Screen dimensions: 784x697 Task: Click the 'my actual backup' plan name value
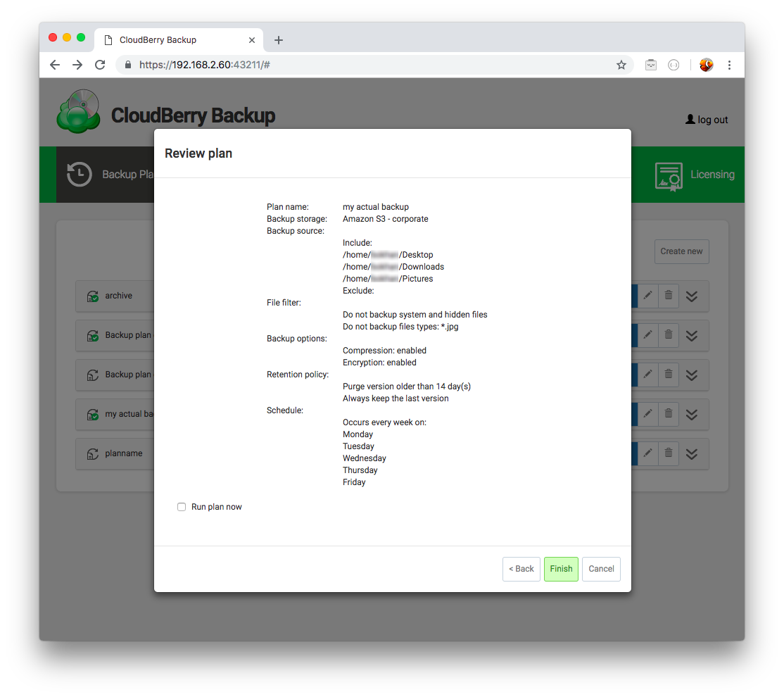pos(376,207)
